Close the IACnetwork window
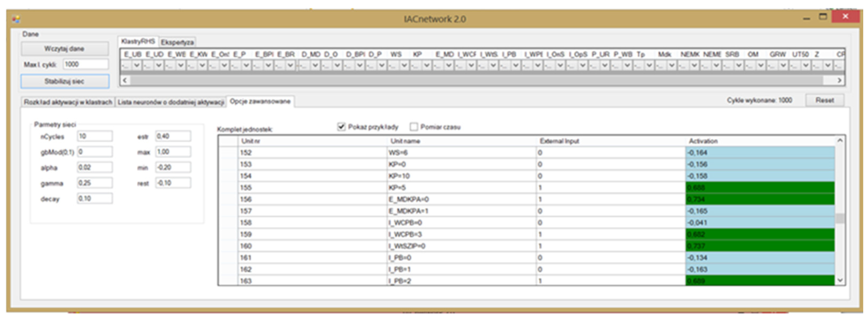This screenshot has width=868, height=320. 845,17
